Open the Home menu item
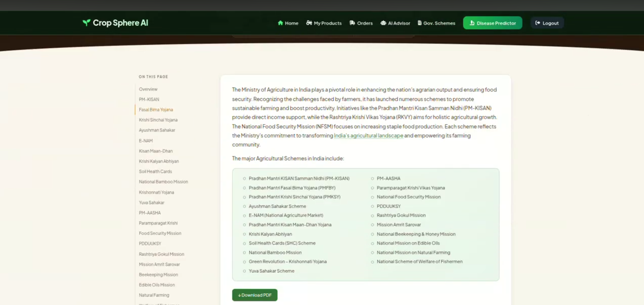 tap(288, 23)
